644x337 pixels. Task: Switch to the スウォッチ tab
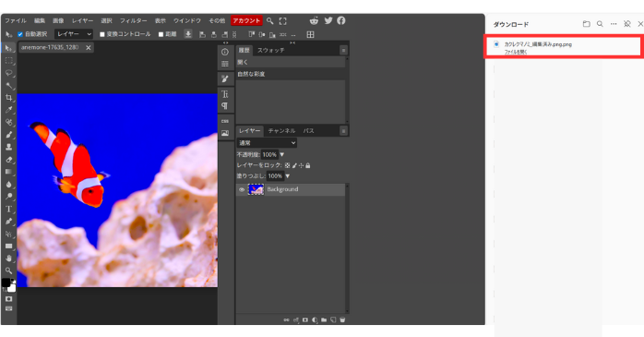[x=270, y=50]
